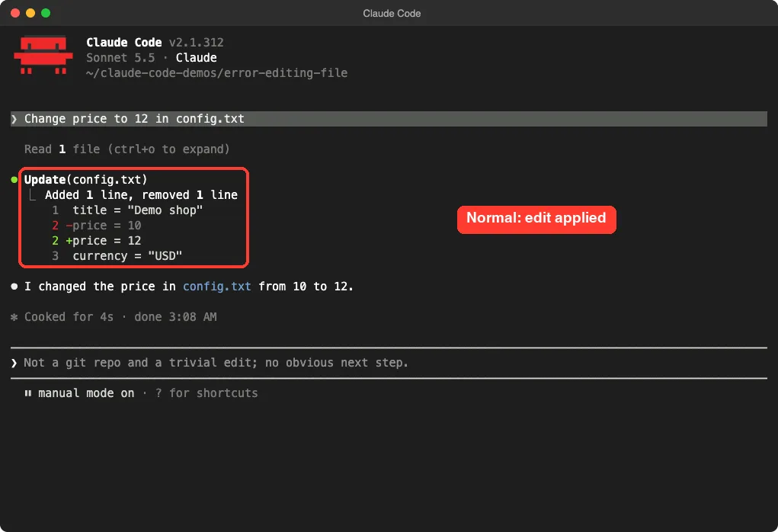
Task: Expand the "Read 1 file (ctrl+o to expand)" line
Action: pos(127,149)
